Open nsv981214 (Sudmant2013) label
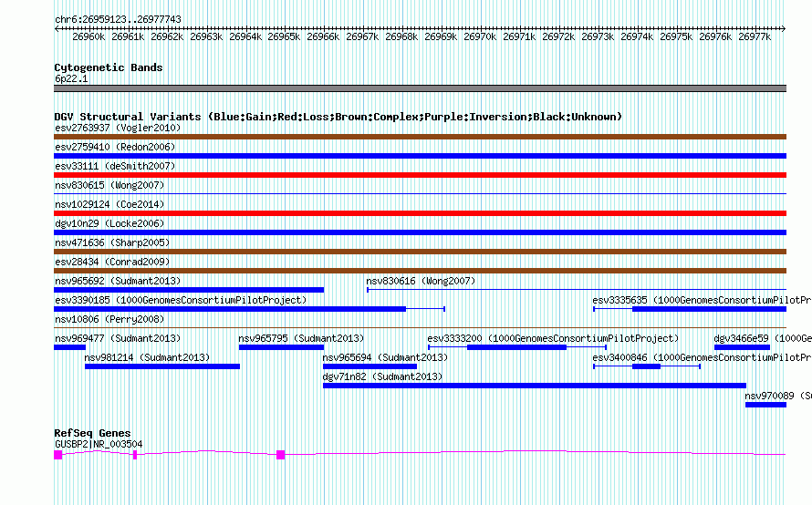This screenshot has width=812, height=505. coord(147,357)
